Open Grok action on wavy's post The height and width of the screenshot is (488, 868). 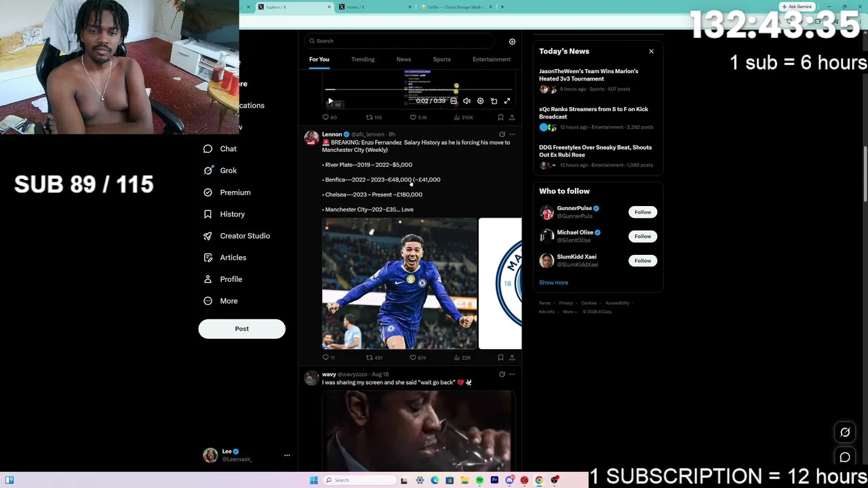[502, 374]
